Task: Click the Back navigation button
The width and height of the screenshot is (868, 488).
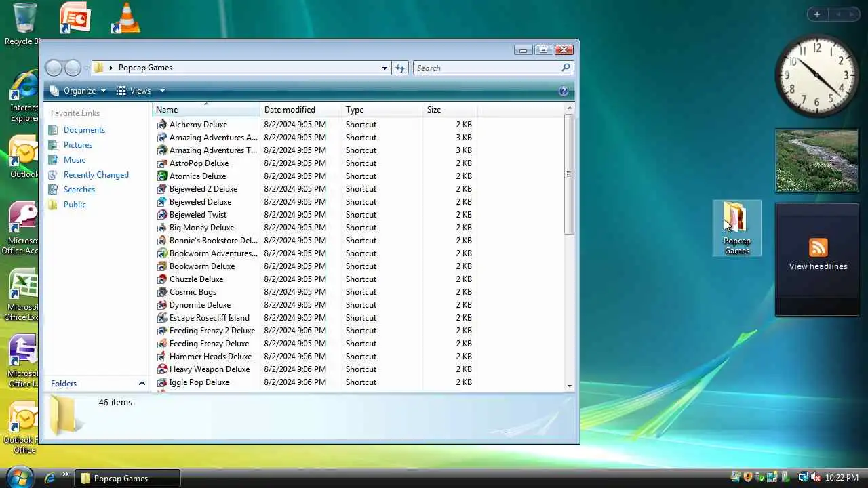Action: (54, 68)
